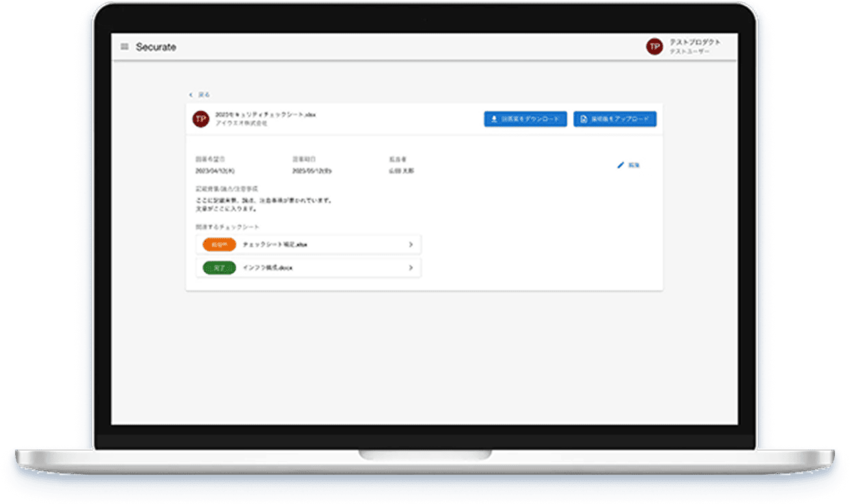Select the 2023セキュリティチェックシート.xlsx title

click(265, 115)
